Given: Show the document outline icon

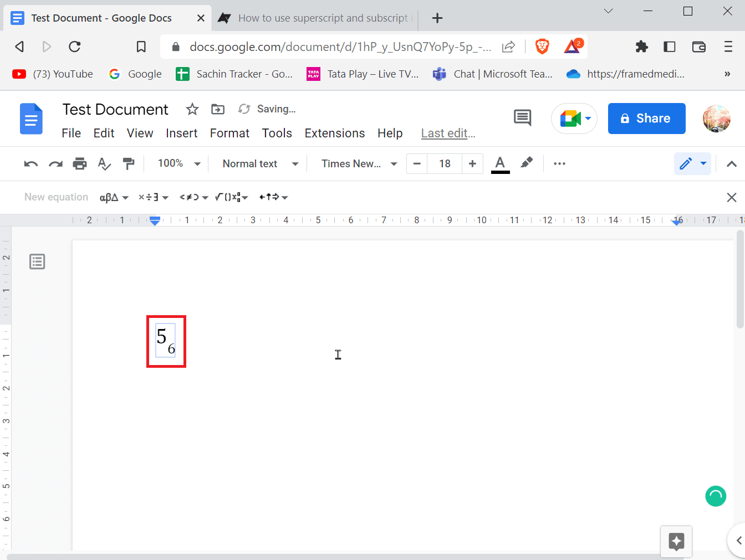Looking at the screenshot, I should coord(37,261).
